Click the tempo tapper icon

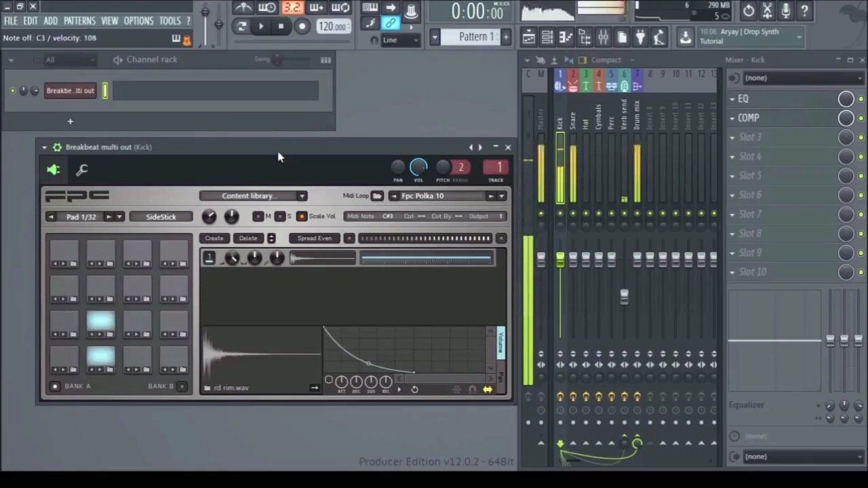click(x=658, y=37)
